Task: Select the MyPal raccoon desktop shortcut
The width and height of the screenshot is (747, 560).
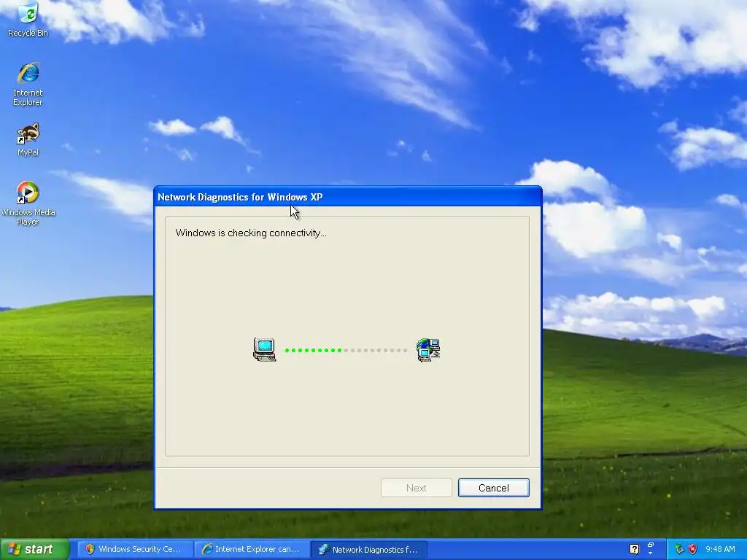Action: point(28,140)
